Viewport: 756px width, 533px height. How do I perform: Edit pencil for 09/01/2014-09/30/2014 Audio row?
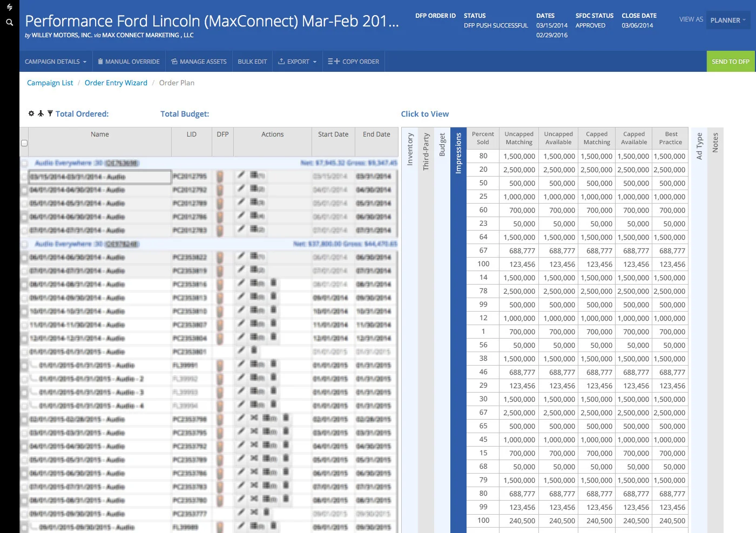tap(241, 296)
